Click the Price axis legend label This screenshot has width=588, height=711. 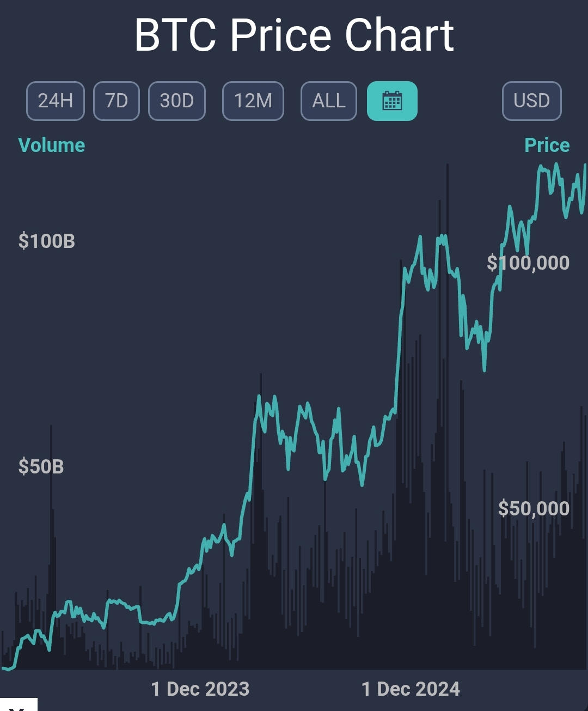547,145
